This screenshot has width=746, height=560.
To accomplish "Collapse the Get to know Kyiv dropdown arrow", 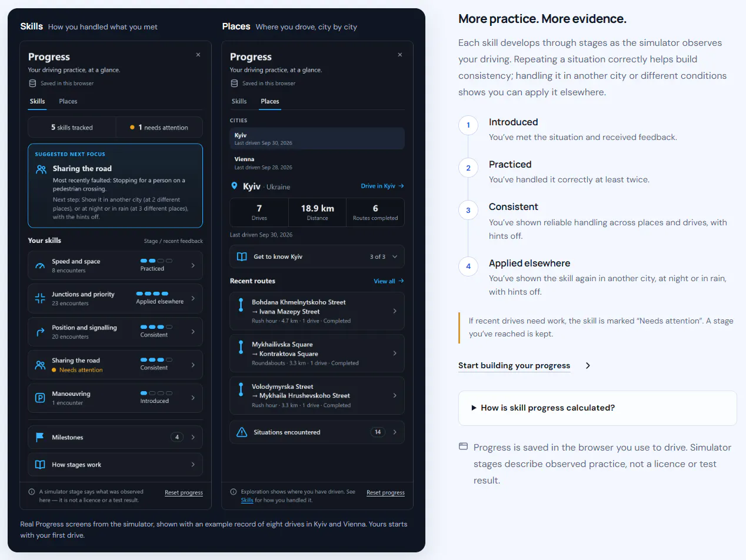I will tap(395, 256).
